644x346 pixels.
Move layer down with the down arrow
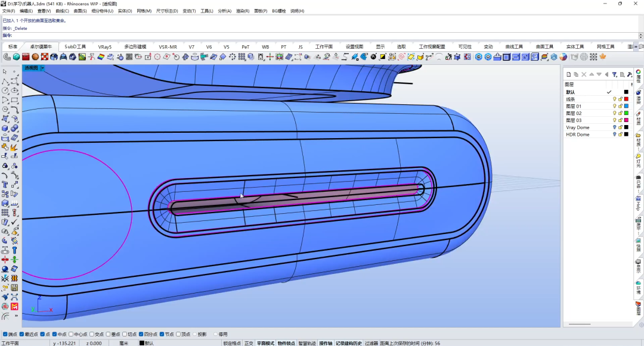(599, 74)
